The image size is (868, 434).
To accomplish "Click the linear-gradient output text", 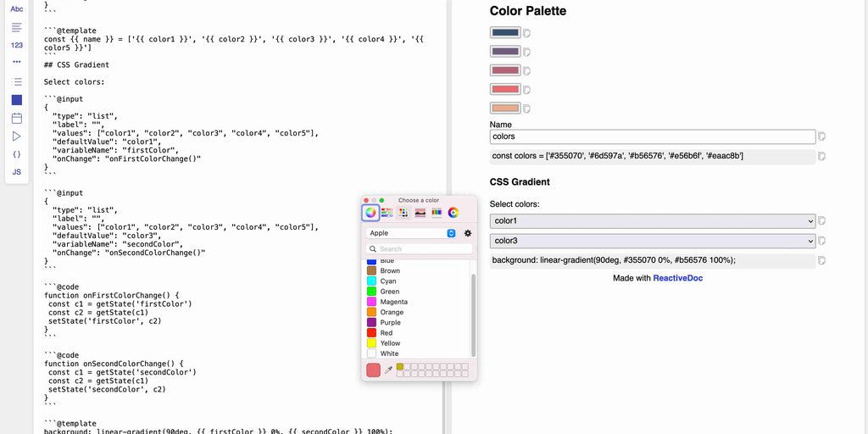I will click(614, 260).
